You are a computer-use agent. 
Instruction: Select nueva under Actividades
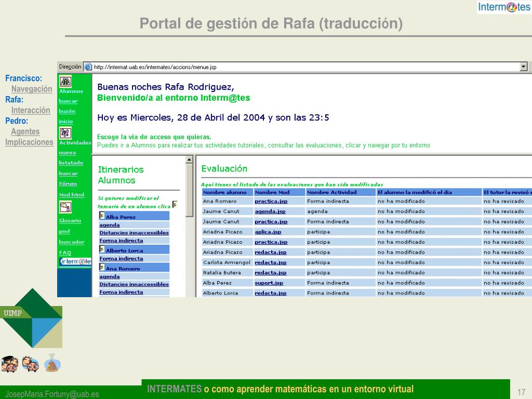click(x=67, y=153)
